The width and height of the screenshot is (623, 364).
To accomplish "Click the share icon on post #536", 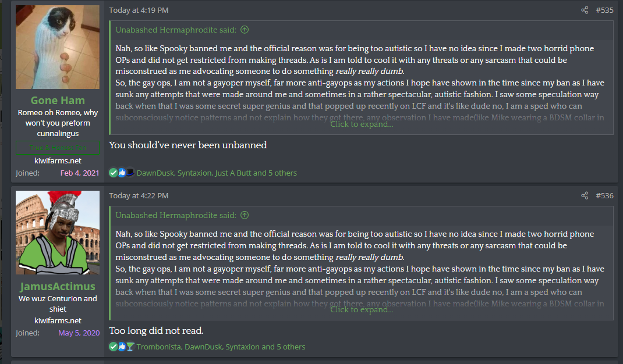I will click(x=585, y=195).
